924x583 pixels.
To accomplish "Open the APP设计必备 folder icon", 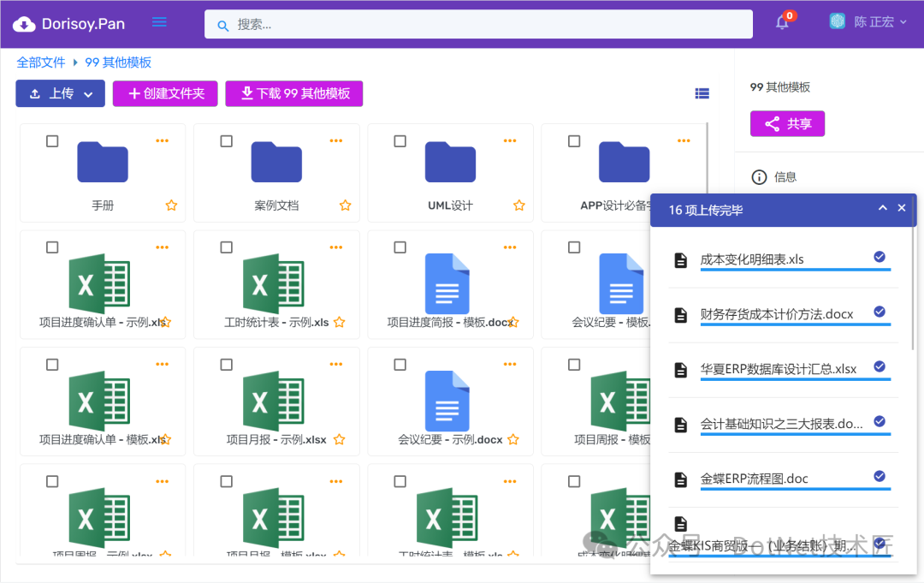I will pyautogui.click(x=624, y=162).
